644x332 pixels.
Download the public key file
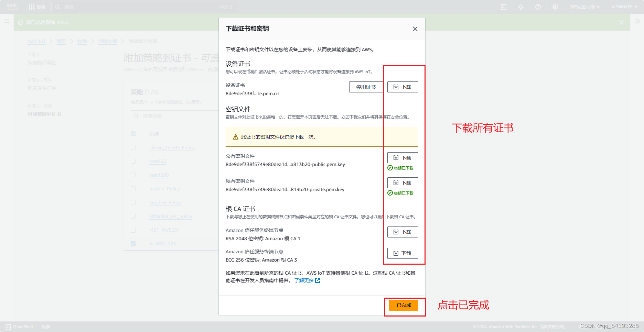coord(403,158)
